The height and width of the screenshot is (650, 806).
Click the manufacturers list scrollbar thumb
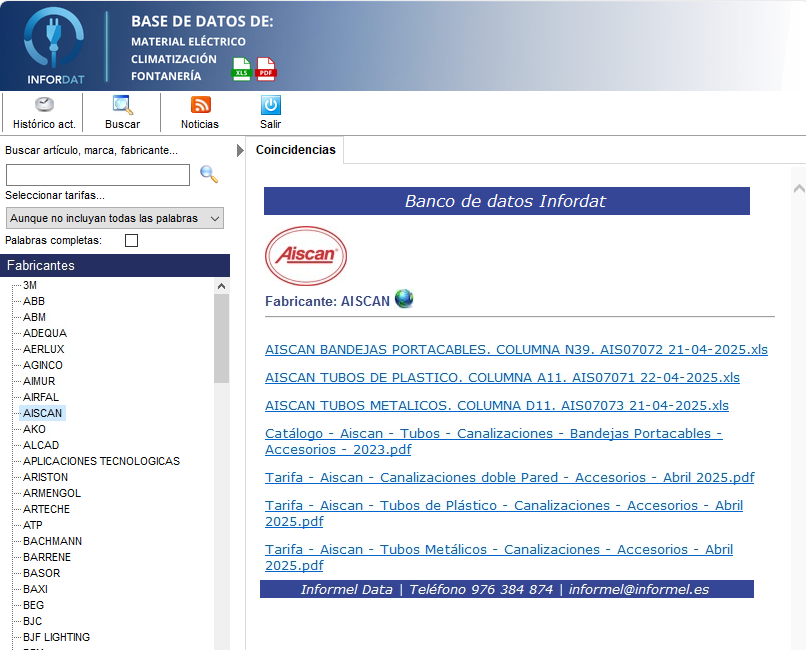[x=222, y=339]
